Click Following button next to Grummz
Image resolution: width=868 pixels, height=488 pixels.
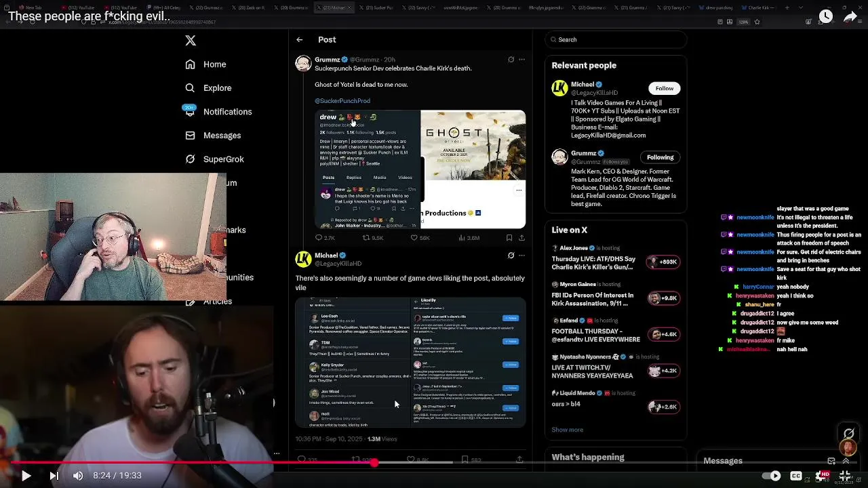tap(660, 157)
